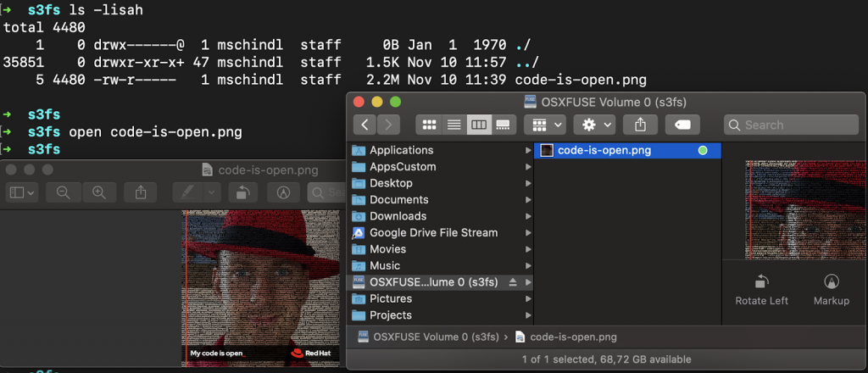Show the Preview markup toolbar

pos(284,192)
